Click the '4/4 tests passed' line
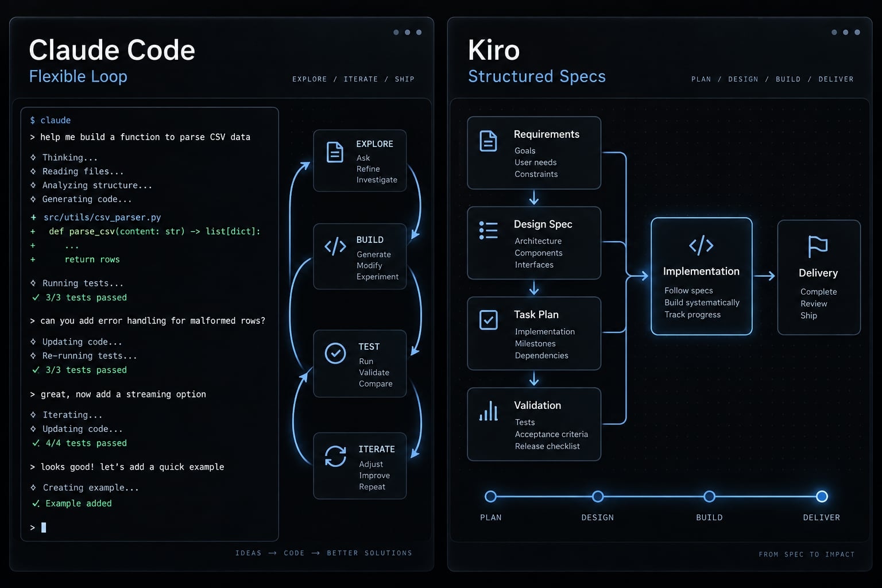Screen dimensions: 882x588 80,443
